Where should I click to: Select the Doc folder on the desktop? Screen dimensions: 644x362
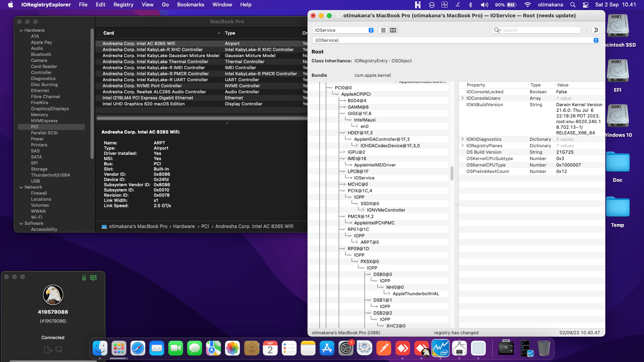tap(617, 166)
